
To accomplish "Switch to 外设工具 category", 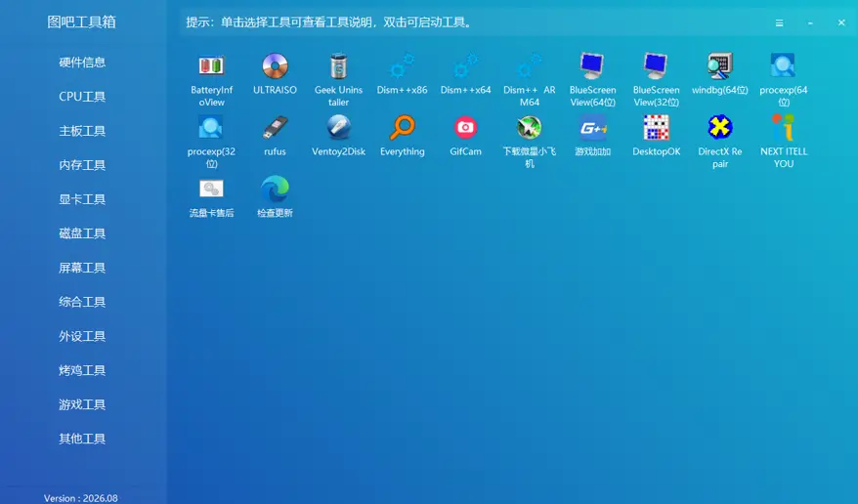I will coord(82,336).
